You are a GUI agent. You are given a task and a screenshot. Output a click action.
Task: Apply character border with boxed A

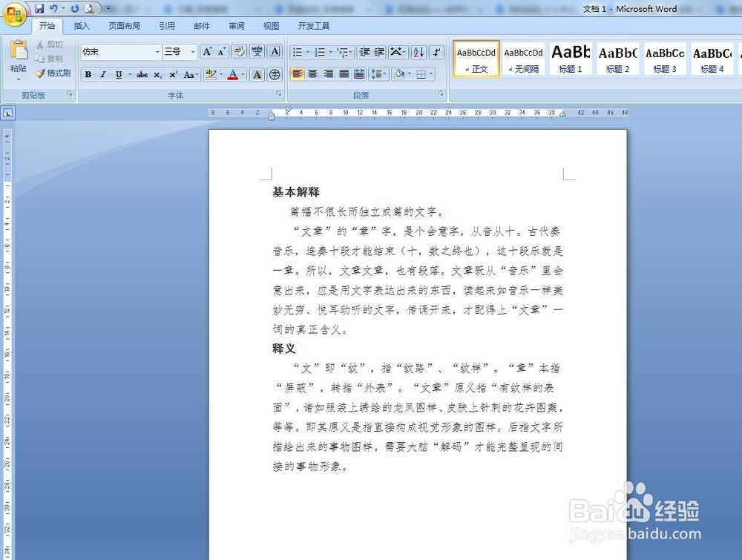[275, 52]
